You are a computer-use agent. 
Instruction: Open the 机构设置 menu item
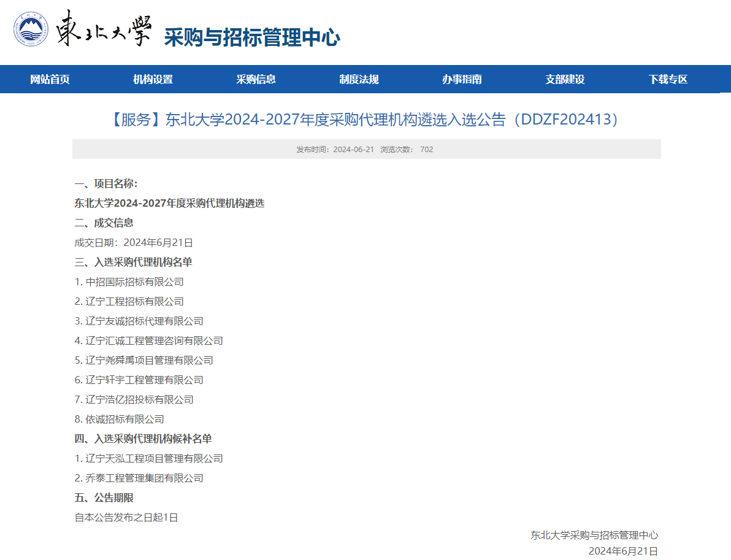153,79
